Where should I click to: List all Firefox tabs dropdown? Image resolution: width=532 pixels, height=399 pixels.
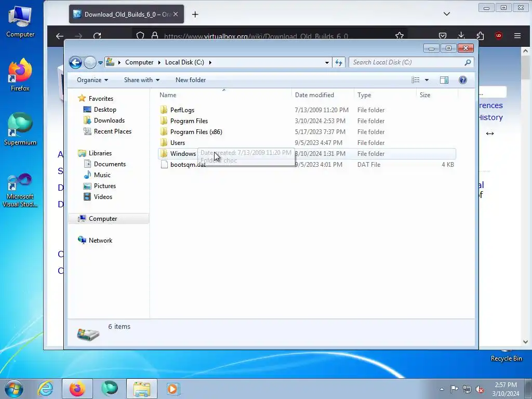click(447, 14)
